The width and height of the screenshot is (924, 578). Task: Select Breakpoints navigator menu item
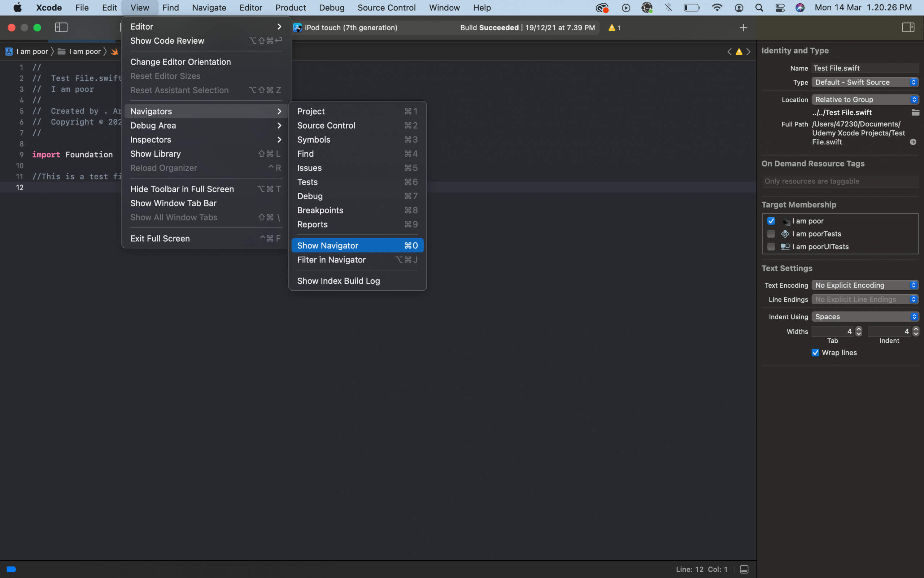coord(357,210)
